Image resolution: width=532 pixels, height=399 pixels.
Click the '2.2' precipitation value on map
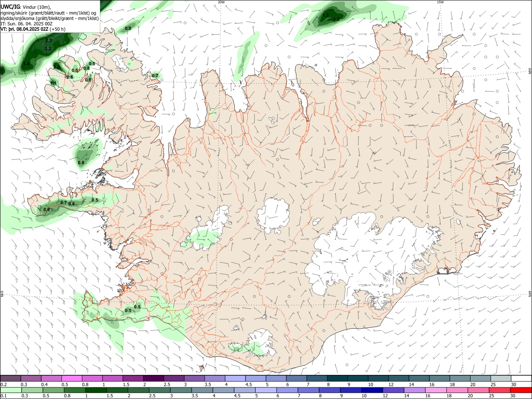pos(47,49)
